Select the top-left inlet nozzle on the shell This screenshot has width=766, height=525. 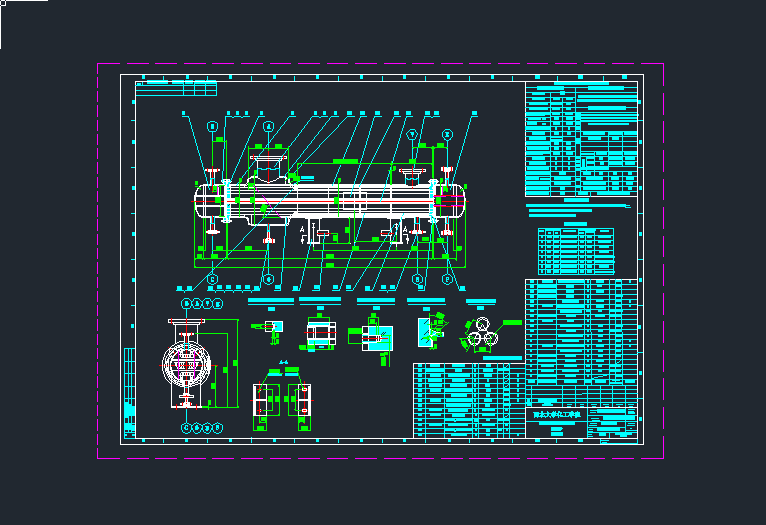tap(267, 161)
